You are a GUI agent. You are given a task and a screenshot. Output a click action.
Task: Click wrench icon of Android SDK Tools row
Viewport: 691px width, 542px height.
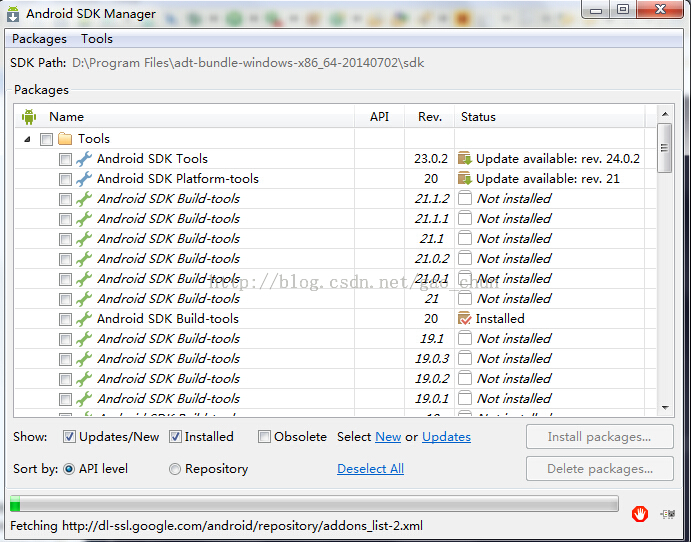point(84,159)
